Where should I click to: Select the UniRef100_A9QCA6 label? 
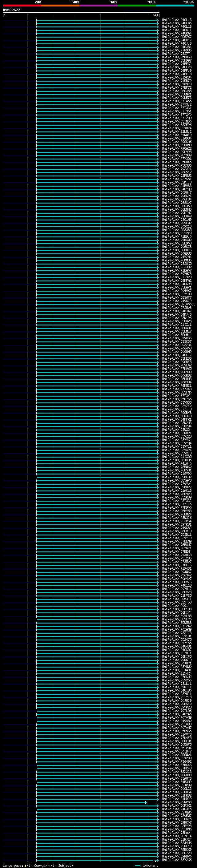[177, 142]
